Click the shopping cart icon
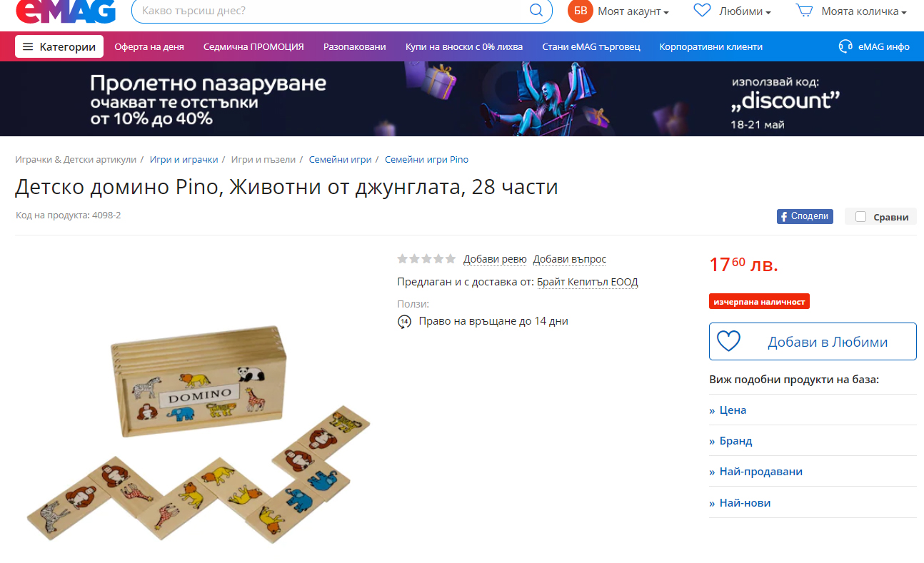The image size is (924, 563). [805, 11]
